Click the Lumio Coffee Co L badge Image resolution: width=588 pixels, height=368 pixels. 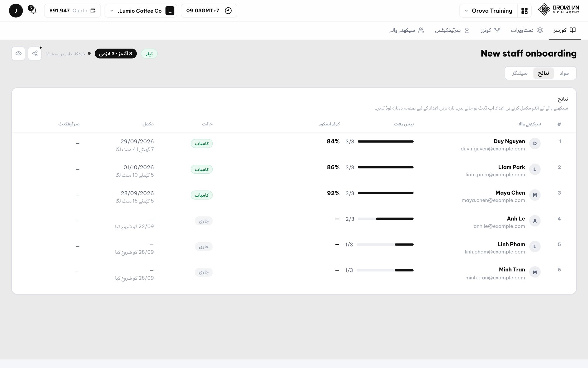pos(170,11)
